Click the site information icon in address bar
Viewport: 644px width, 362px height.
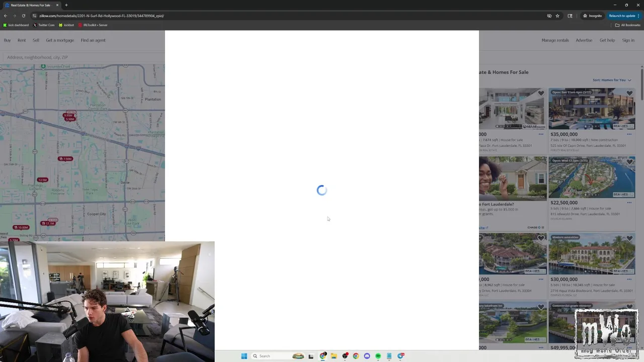pyautogui.click(x=34, y=16)
